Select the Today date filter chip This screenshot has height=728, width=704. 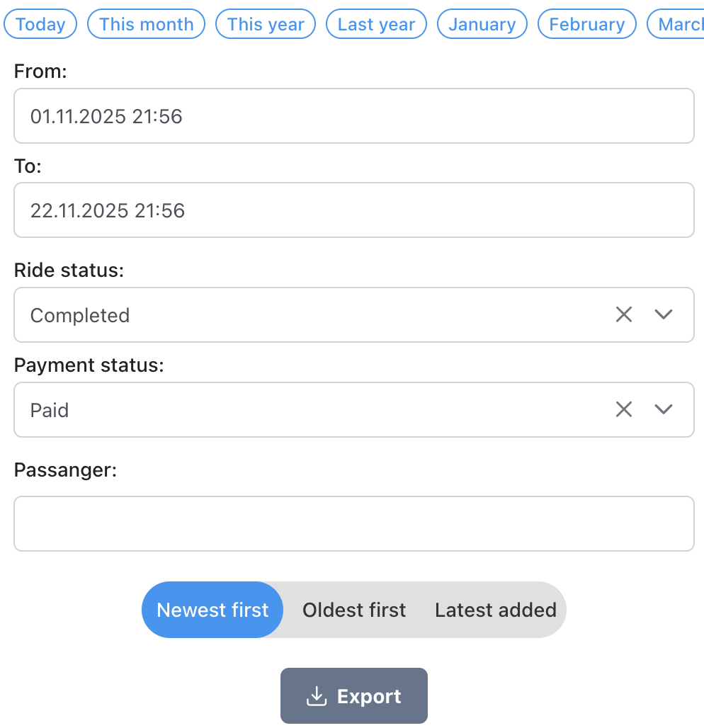tap(40, 23)
